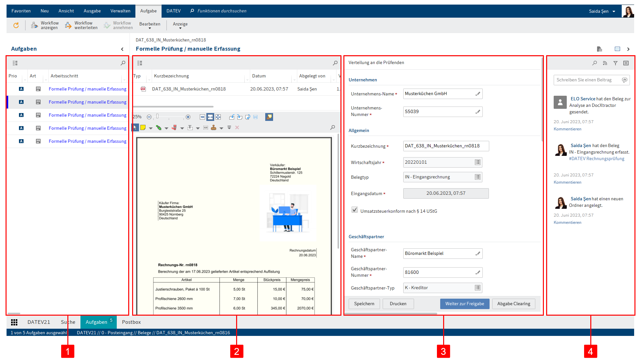Click the document workflow icon above the feed

pos(599,49)
